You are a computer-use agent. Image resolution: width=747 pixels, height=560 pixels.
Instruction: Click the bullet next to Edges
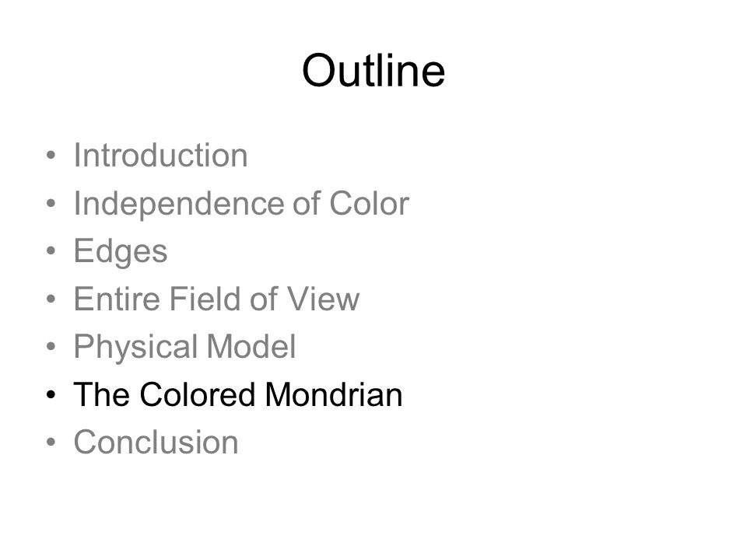51,250
